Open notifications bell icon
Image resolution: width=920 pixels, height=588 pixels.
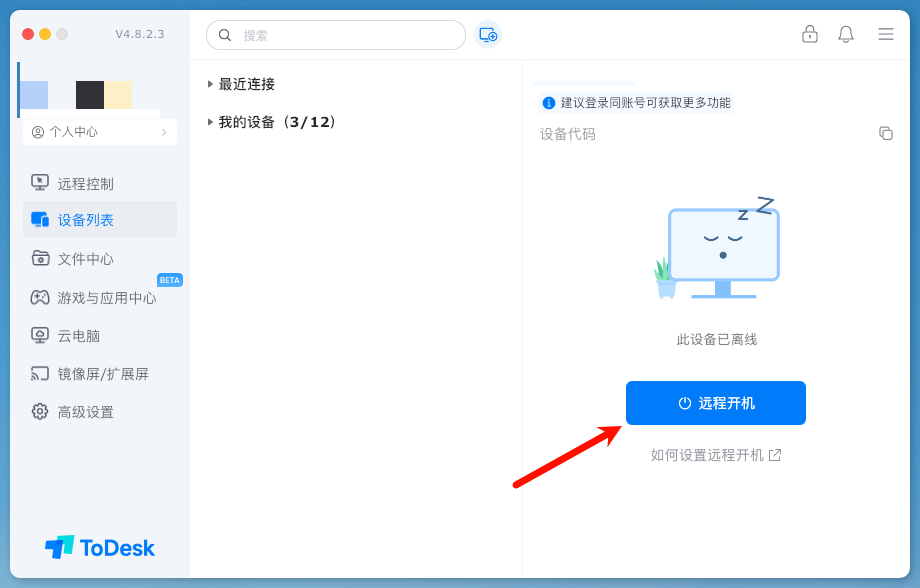[846, 34]
